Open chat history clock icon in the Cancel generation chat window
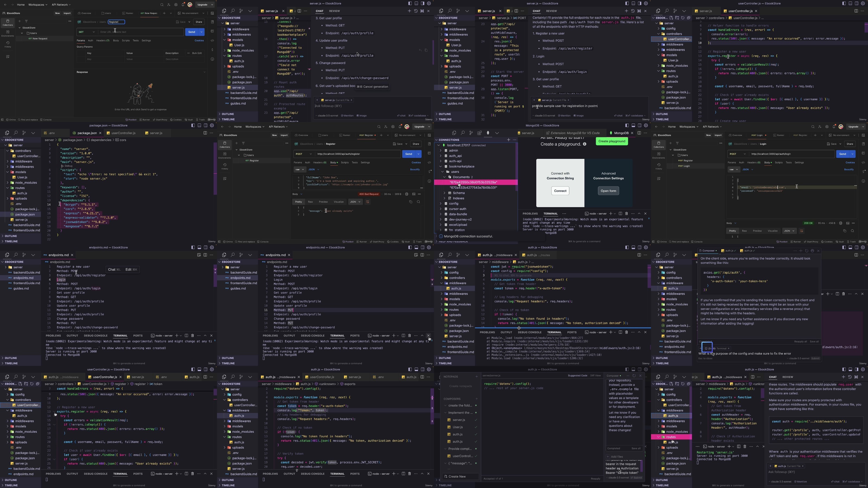This screenshot has width=868, height=488. point(416,11)
